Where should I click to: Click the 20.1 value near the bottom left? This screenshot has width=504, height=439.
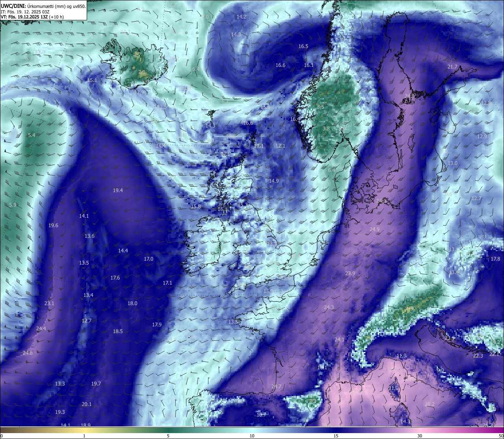[x=87, y=404]
